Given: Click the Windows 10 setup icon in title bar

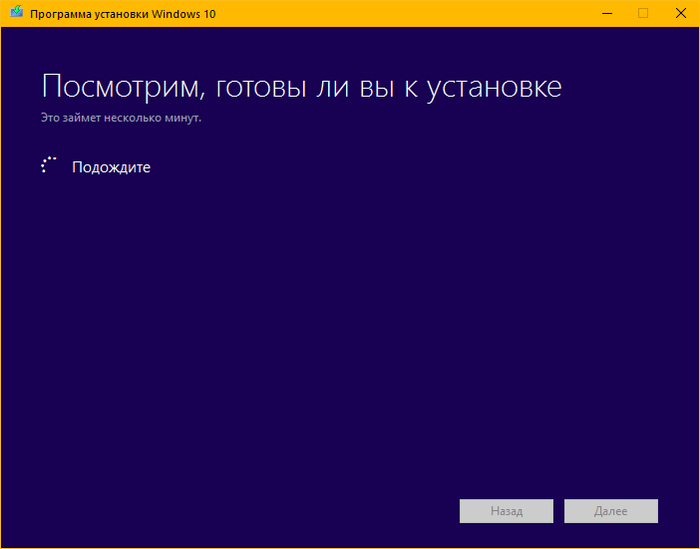Looking at the screenshot, I should point(17,12).
